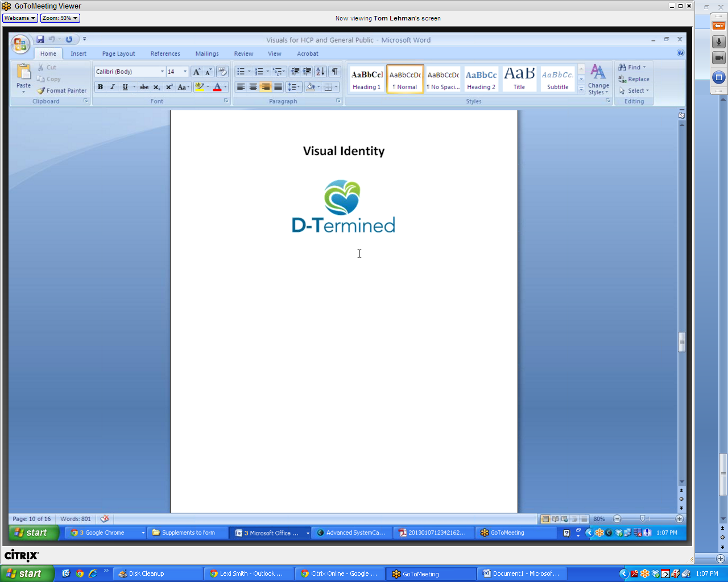Toggle align text right
728x582 pixels.
266,87
